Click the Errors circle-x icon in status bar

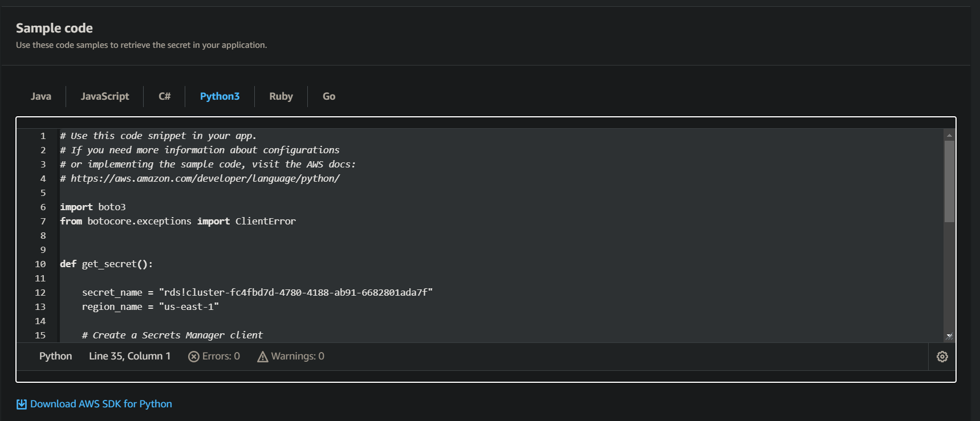[194, 357]
